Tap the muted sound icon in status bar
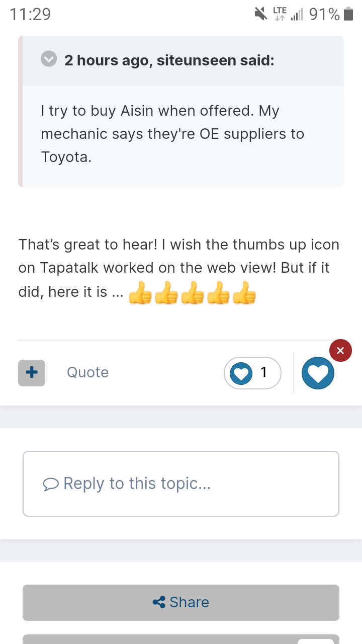Screen dimensions: 362x644 tap(261, 14)
